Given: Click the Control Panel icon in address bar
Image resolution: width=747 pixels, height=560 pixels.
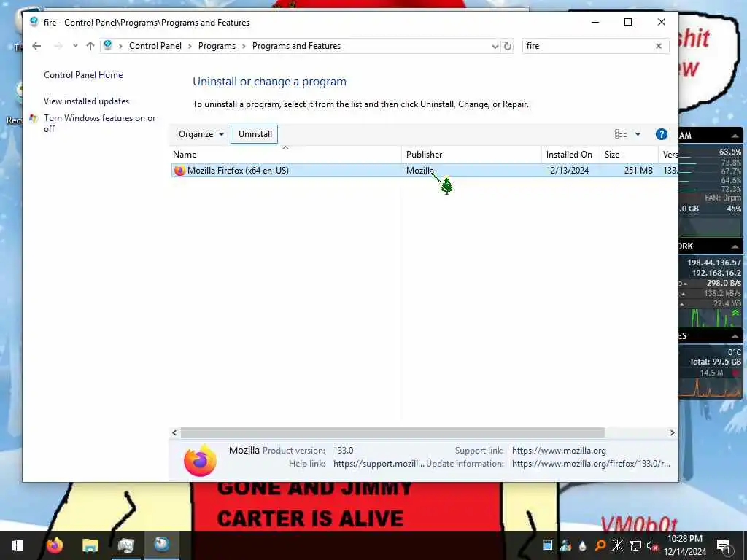Looking at the screenshot, I should (108, 45).
